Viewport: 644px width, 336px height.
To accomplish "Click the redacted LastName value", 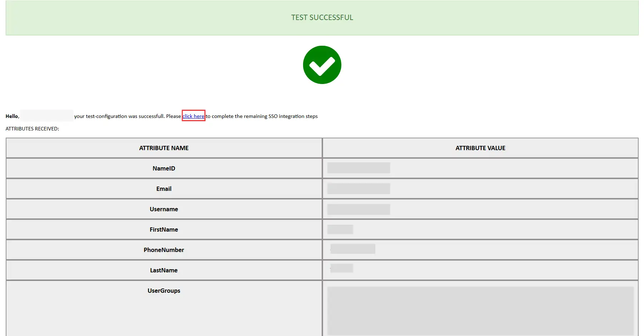I will coord(342,268).
